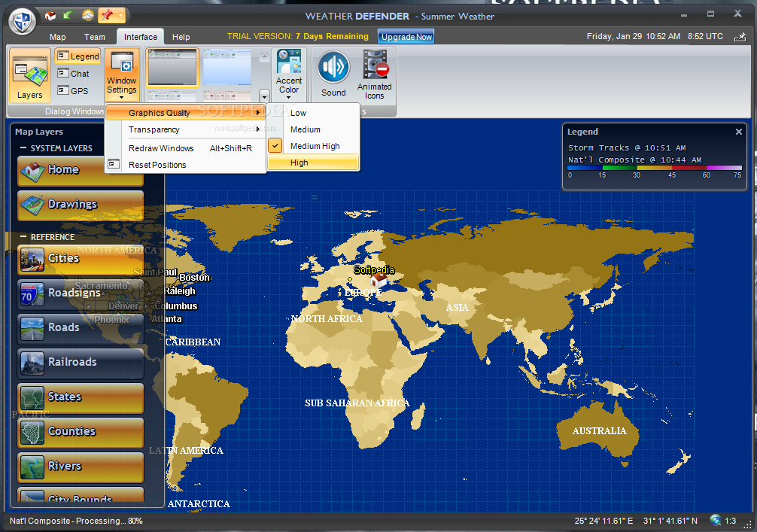
Task: Toggle the Counties layer
Action: click(x=81, y=433)
